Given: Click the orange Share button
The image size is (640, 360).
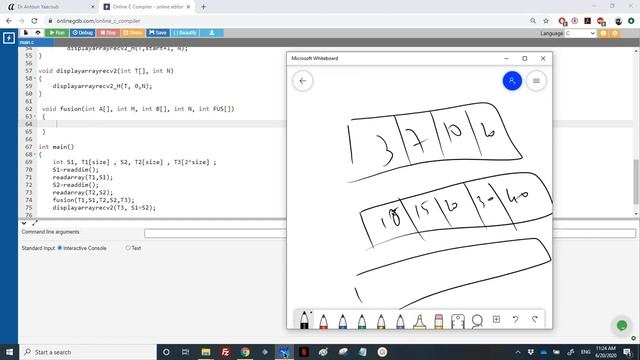Looking at the screenshot, I should point(133,33).
